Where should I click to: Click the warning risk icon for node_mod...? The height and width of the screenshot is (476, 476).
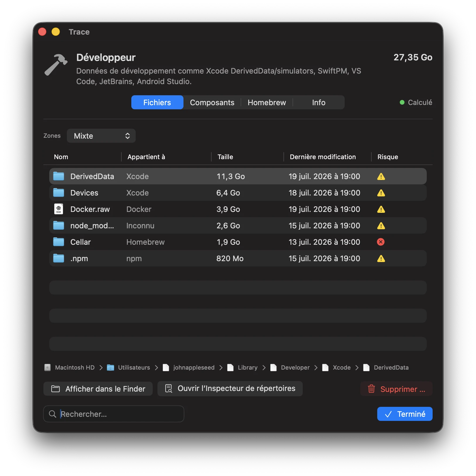[381, 226]
